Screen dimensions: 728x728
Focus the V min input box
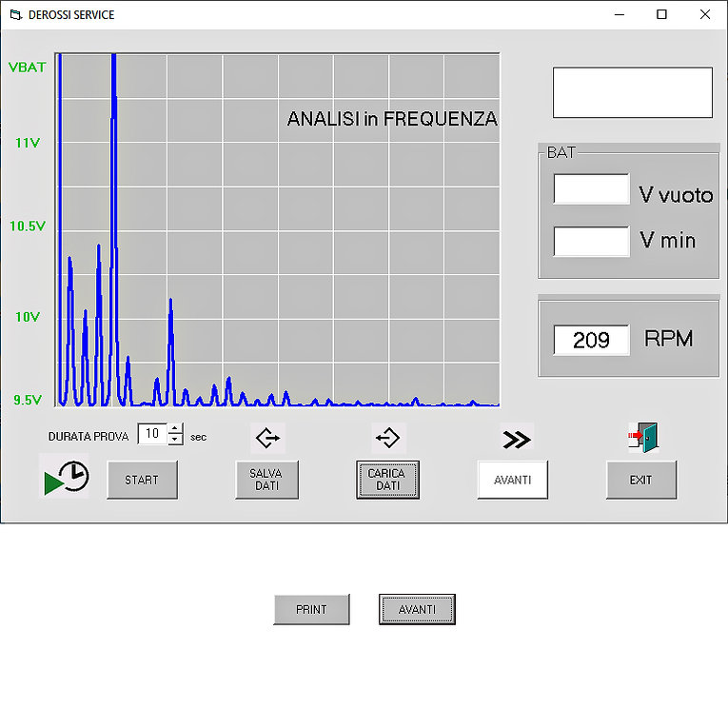click(x=591, y=241)
